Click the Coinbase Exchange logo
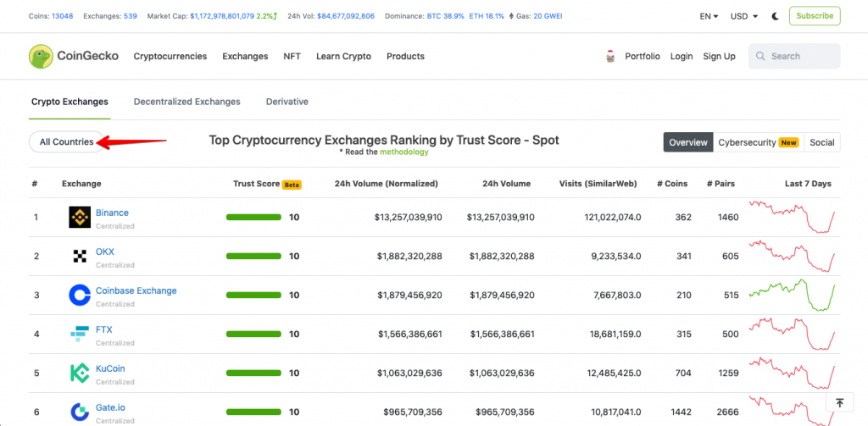The image size is (868, 426). 80,295
